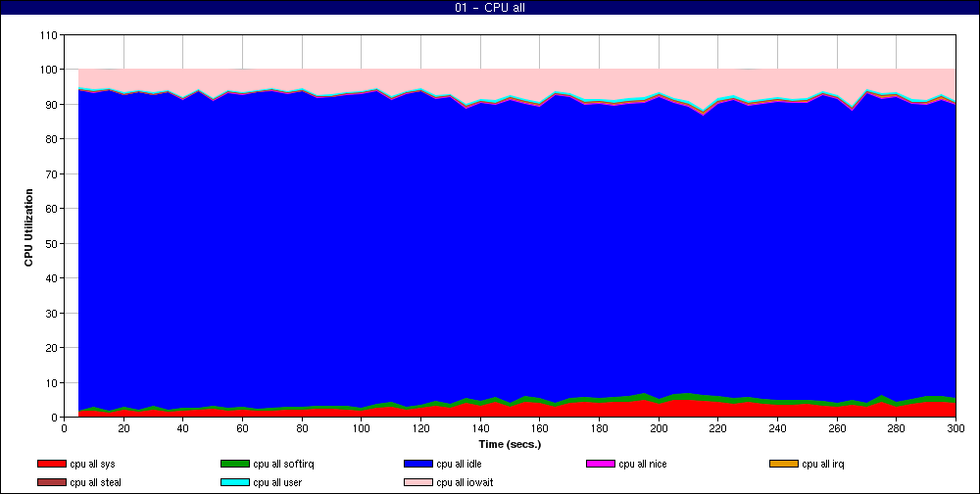The height and width of the screenshot is (494, 980).
Task: Click the 20 tick label on the time axis
Action: coord(123,427)
